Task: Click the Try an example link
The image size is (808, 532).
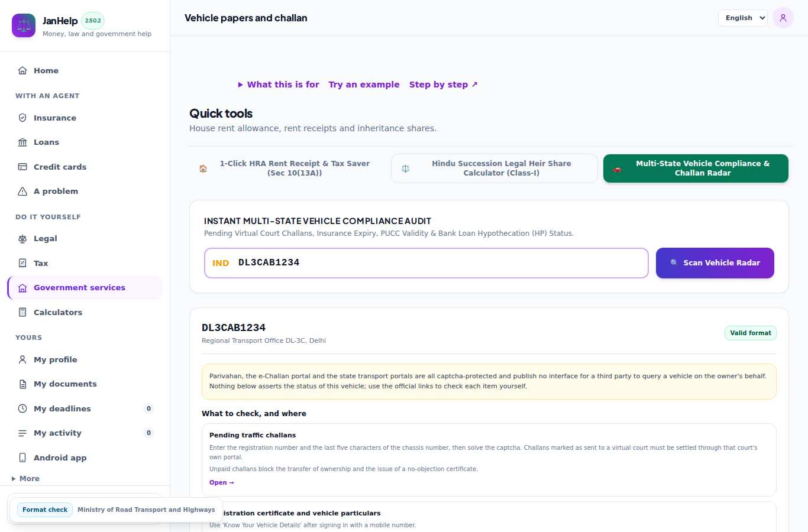Action: (364, 85)
